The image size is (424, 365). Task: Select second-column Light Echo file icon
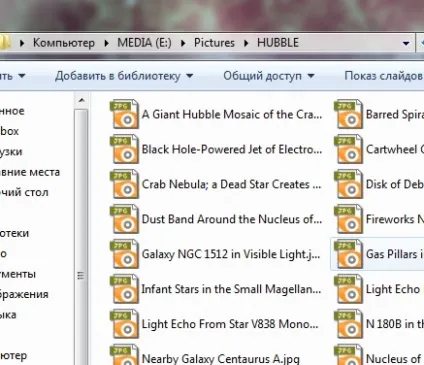point(348,289)
